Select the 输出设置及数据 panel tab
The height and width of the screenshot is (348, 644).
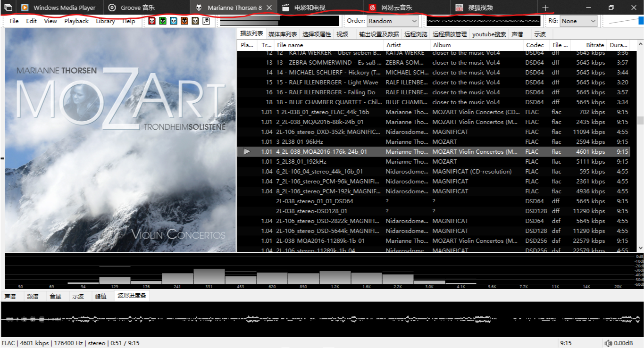[379, 34]
